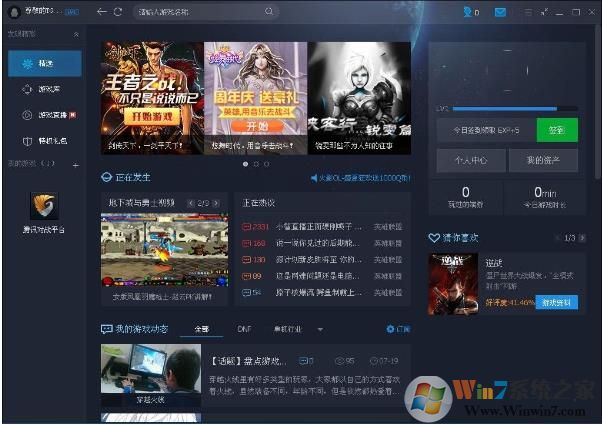Expand the dropdown arrow after 单机行业 tab
Image resolution: width=602 pixels, height=425 pixels.
[x=320, y=329]
